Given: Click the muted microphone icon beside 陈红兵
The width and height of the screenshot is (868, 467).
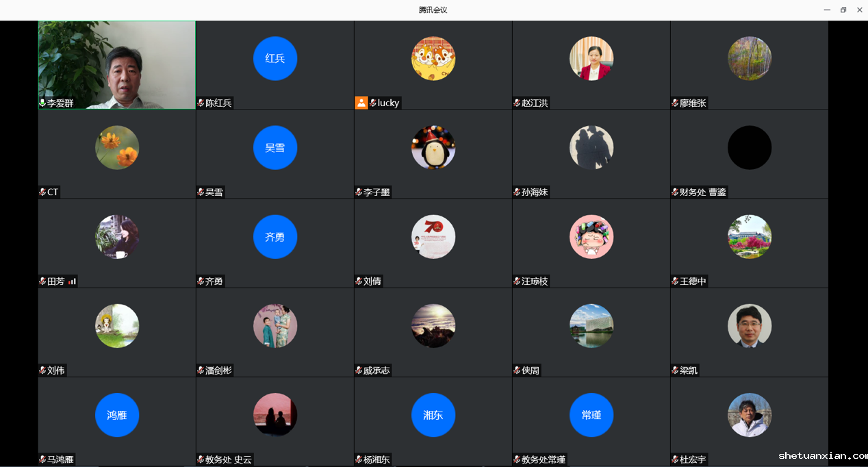Looking at the screenshot, I should pyautogui.click(x=201, y=103).
